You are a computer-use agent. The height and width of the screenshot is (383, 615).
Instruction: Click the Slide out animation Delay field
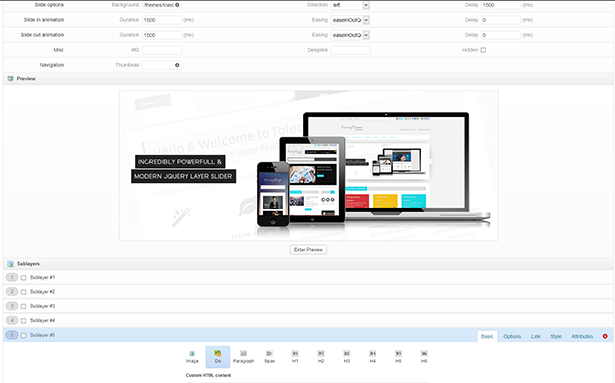(501, 35)
